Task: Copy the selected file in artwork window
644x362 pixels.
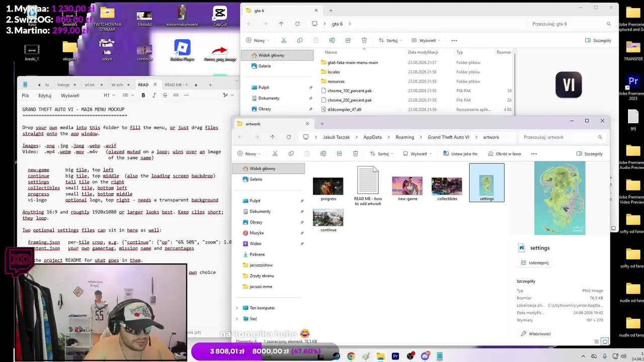Action: 291,153
